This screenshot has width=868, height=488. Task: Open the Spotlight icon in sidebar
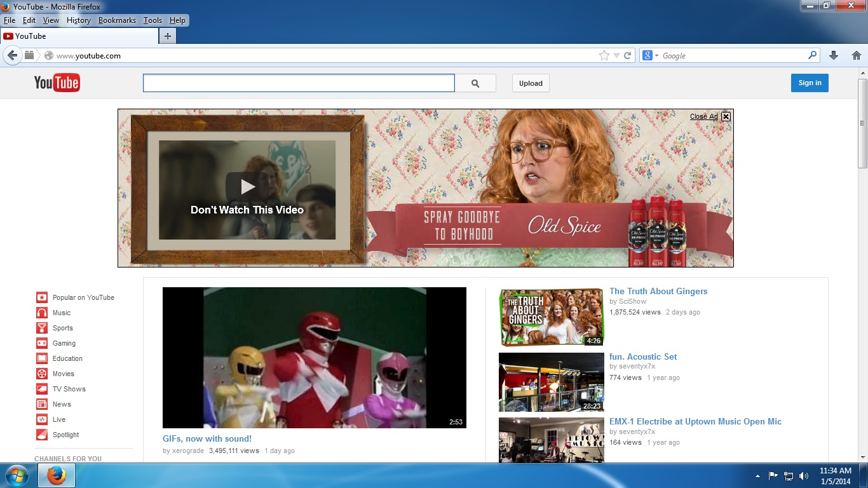click(x=41, y=435)
